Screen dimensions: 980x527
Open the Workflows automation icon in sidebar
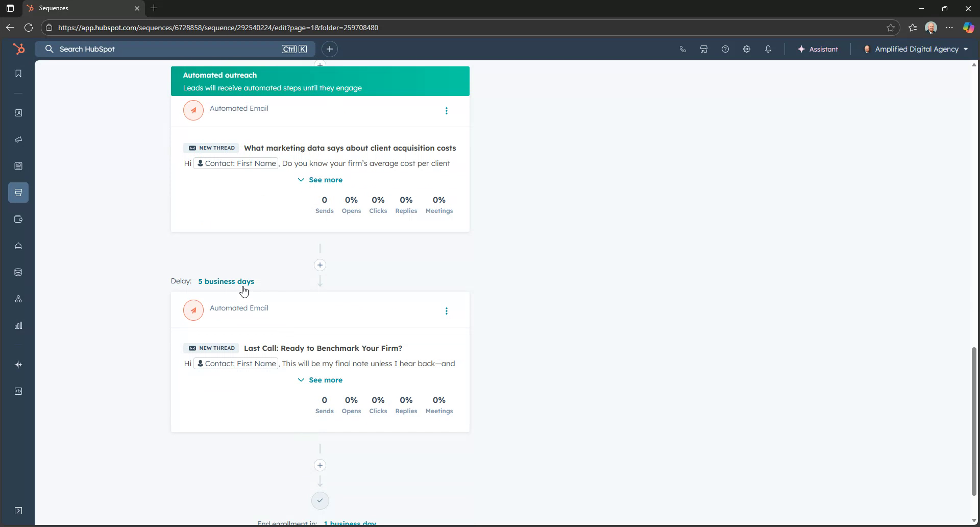(x=18, y=299)
